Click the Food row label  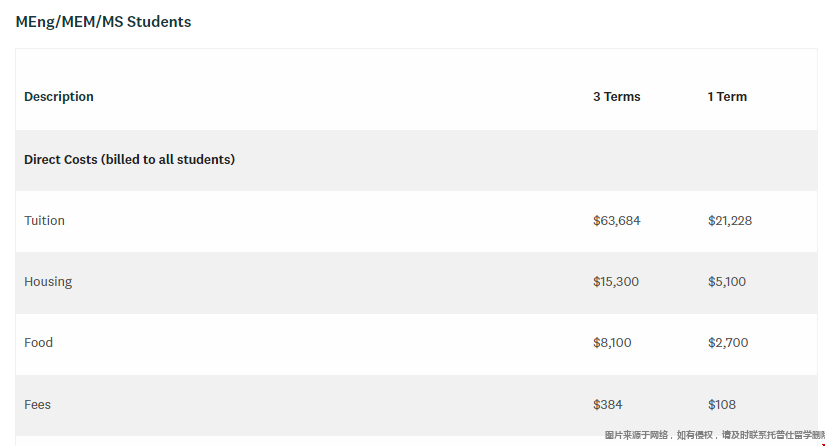pos(38,343)
